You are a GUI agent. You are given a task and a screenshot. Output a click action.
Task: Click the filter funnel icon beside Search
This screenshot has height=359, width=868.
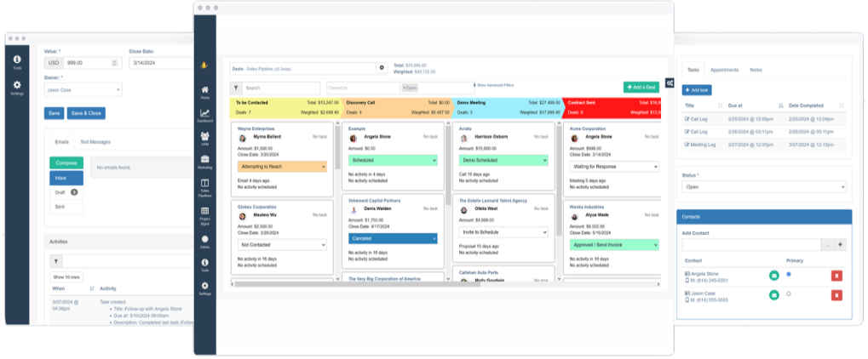click(x=235, y=88)
